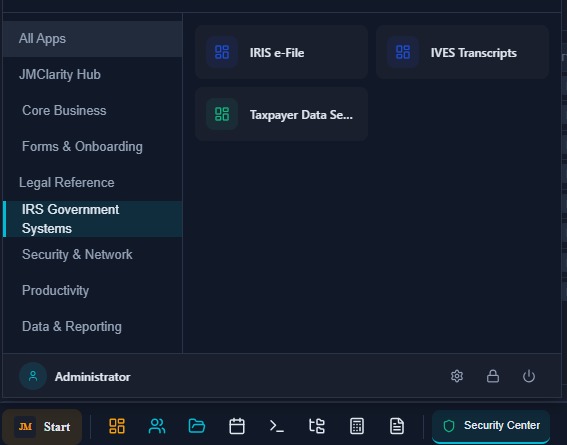Click the JM Start button
Image resolution: width=567 pixels, height=445 pixels.
click(x=42, y=427)
